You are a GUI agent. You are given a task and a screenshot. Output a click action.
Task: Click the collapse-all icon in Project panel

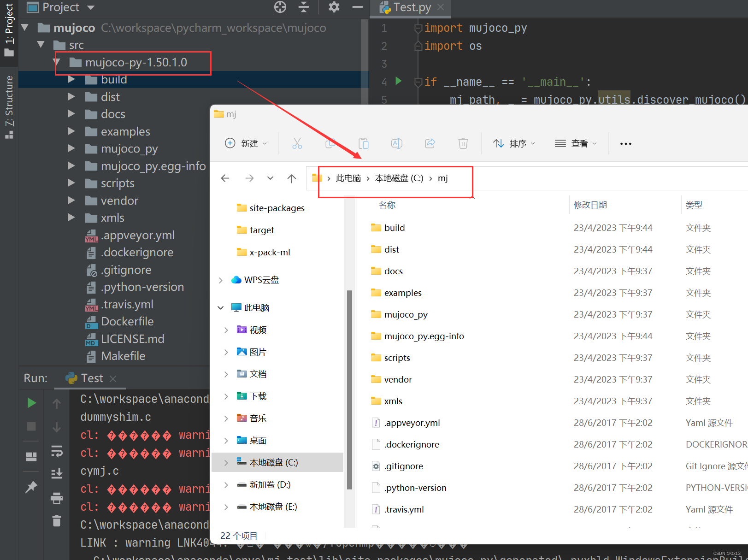[304, 7]
